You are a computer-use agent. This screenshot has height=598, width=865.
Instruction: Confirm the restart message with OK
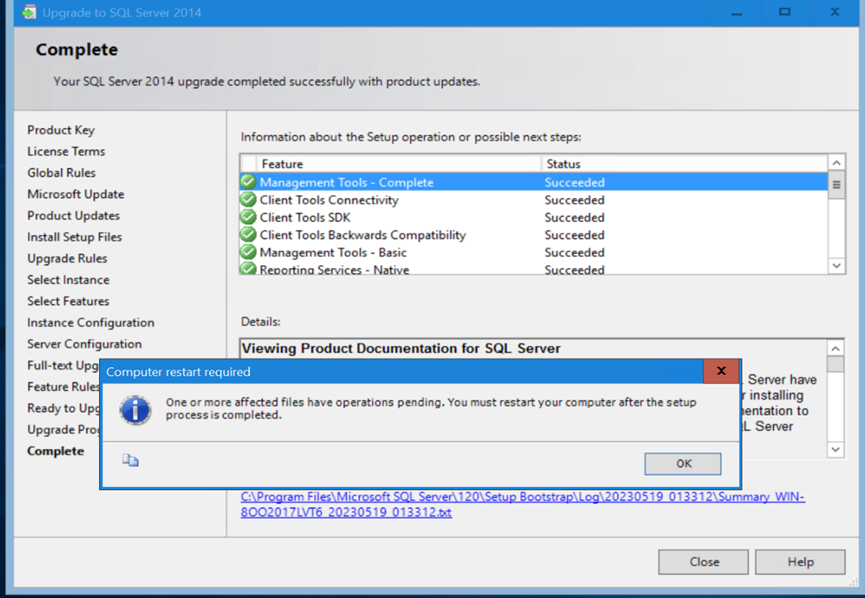click(x=683, y=464)
